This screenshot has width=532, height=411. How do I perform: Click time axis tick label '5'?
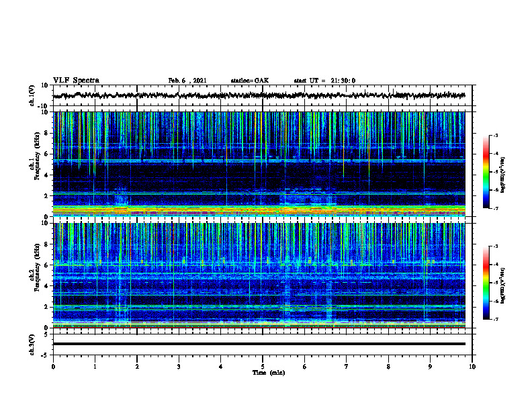(263, 367)
